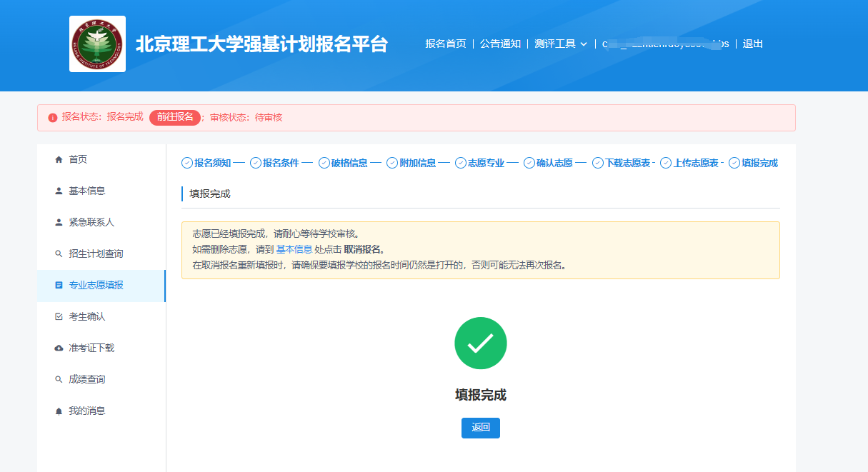Click the check circle before 附加信息

tap(392, 163)
